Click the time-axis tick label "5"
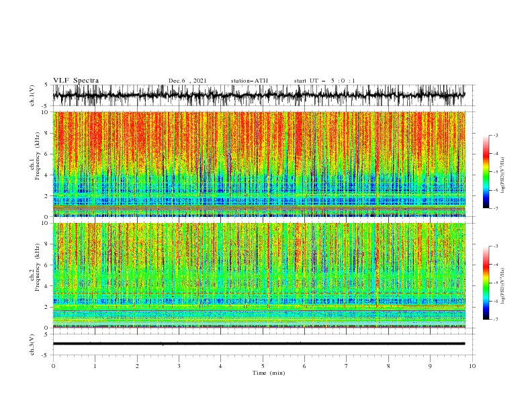 [263, 366]
